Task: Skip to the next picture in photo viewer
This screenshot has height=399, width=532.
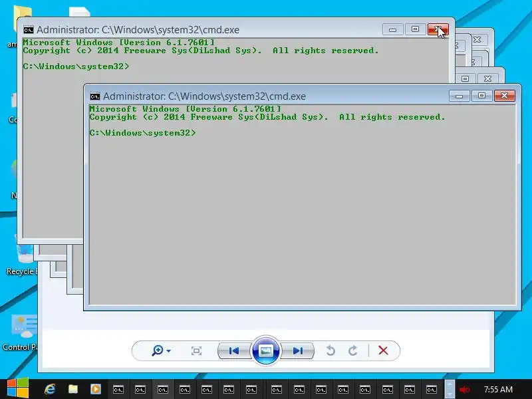Action: point(297,350)
